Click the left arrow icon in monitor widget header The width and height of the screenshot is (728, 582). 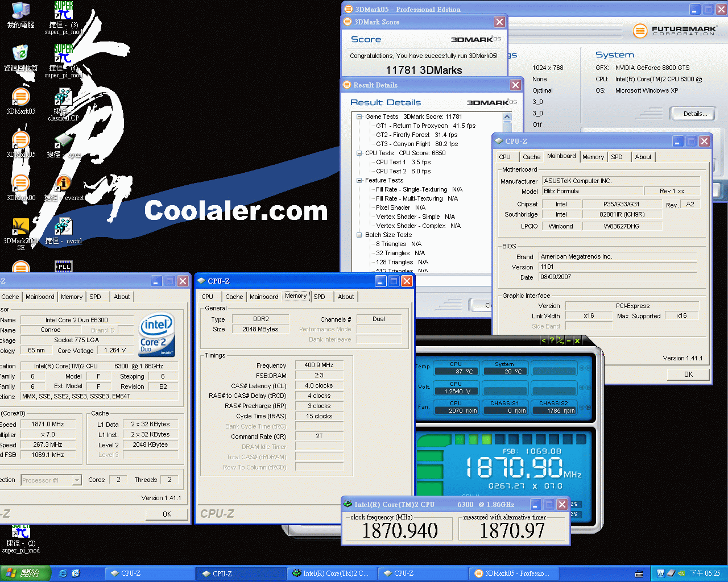tap(543, 340)
